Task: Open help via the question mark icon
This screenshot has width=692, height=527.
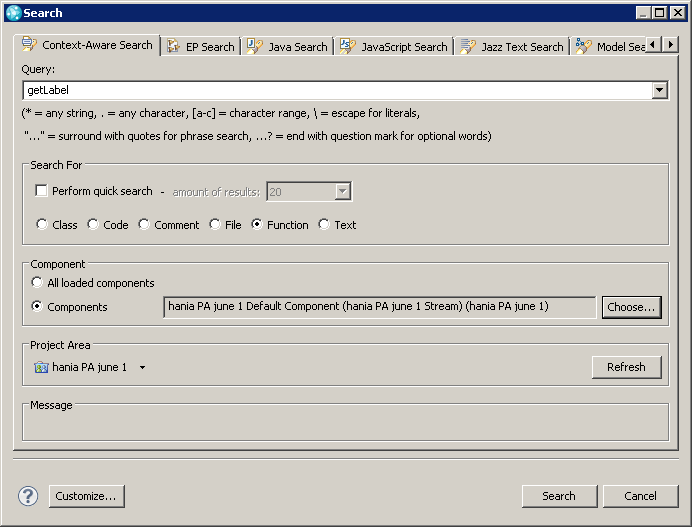Action: point(28,496)
